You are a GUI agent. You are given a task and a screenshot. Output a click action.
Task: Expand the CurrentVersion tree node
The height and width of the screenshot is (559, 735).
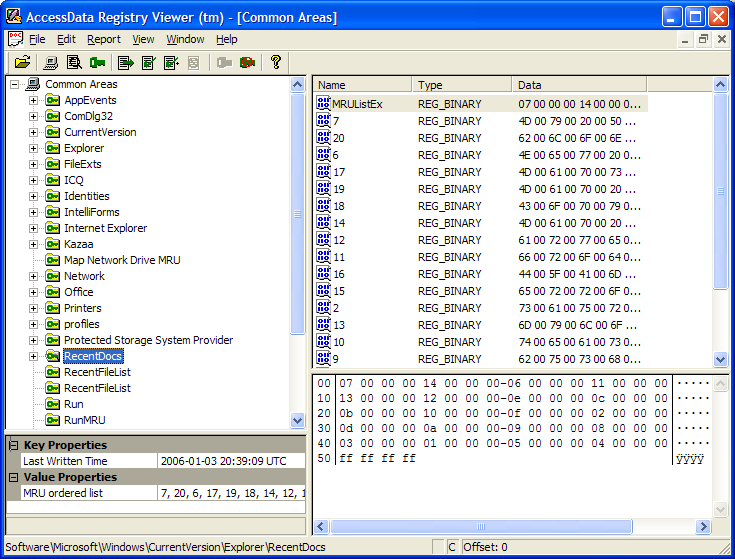click(x=33, y=132)
